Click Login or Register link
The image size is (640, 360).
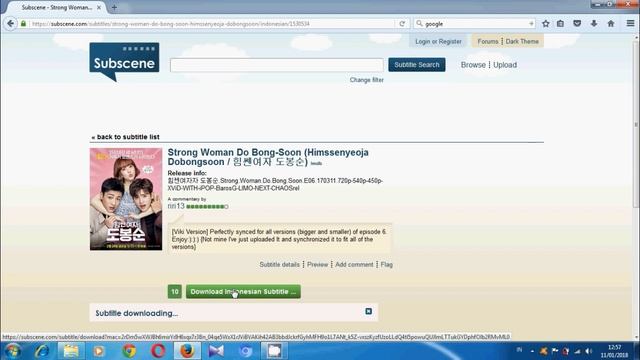click(438, 41)
